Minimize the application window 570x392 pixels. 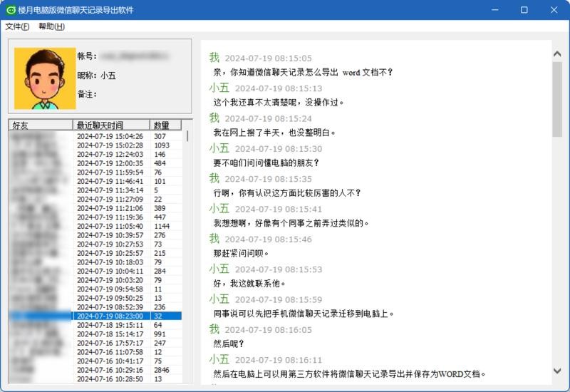(492, 10)
